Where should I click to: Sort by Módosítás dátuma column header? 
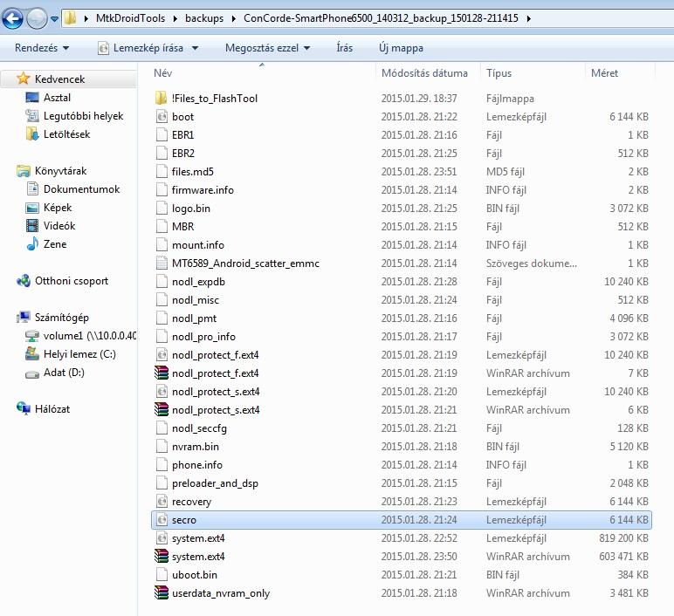(424, 73)
